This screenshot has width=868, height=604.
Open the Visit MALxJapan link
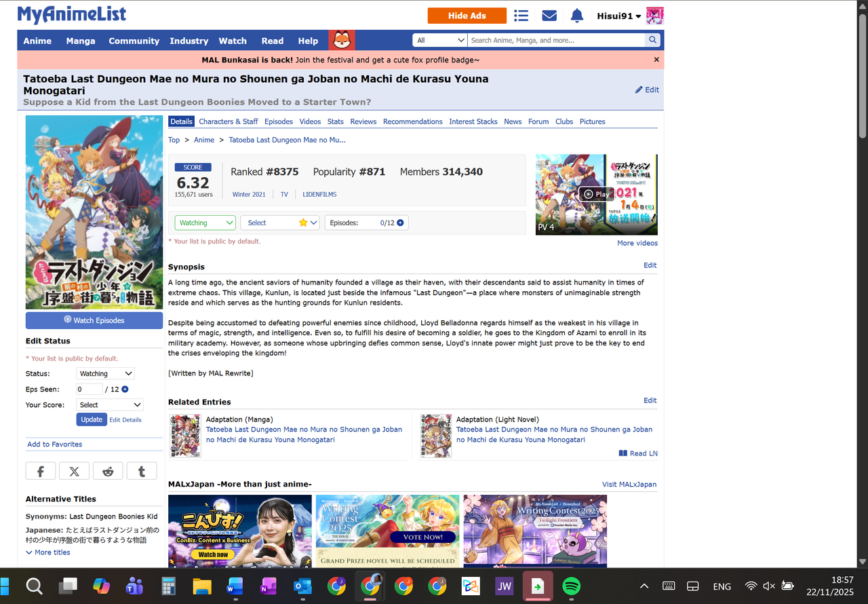tap(629, 485)
